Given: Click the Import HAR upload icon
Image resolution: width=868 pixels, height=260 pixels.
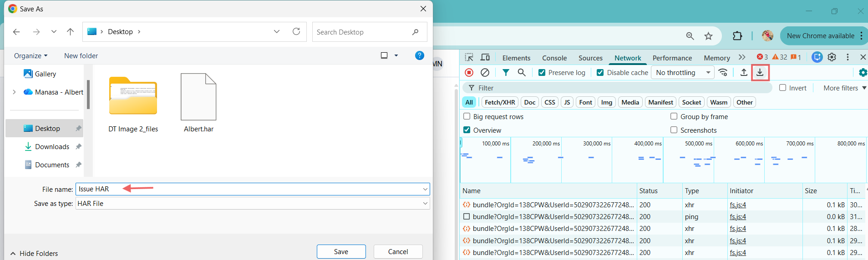Looking at the screenshot, I should click(x=744, y=73).
